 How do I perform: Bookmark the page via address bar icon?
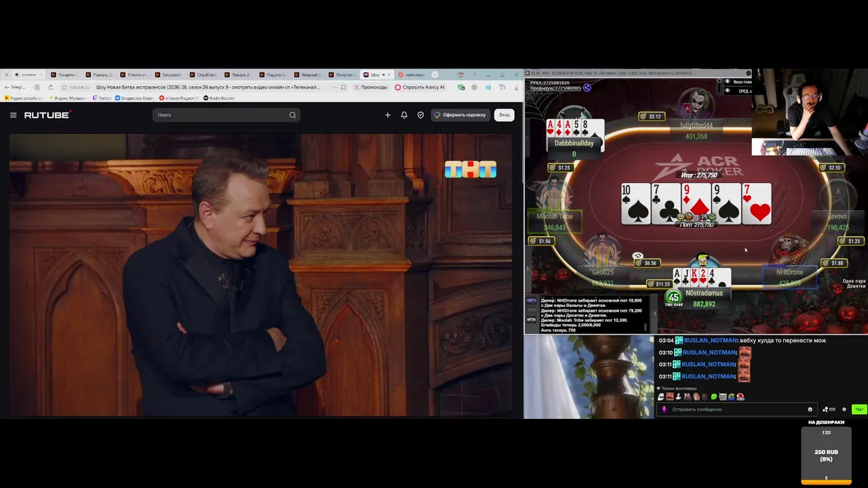343,87
